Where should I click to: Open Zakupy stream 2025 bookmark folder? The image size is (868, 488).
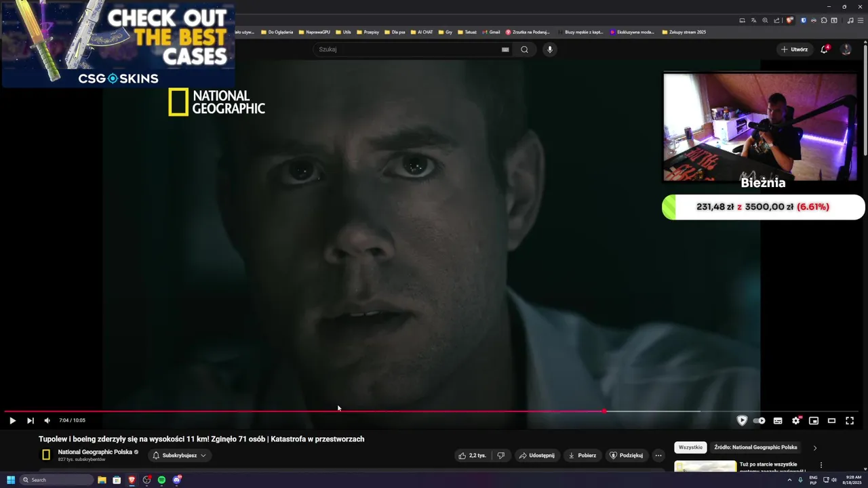point(684,32)
